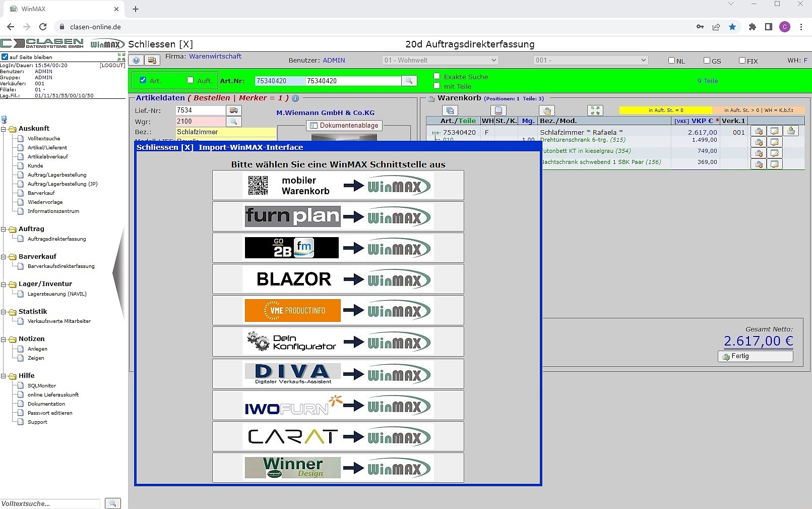Choose the IWOFURN to WinMAX interface
Viewport: 812px width, 509px height.
(x=338, y=405)
